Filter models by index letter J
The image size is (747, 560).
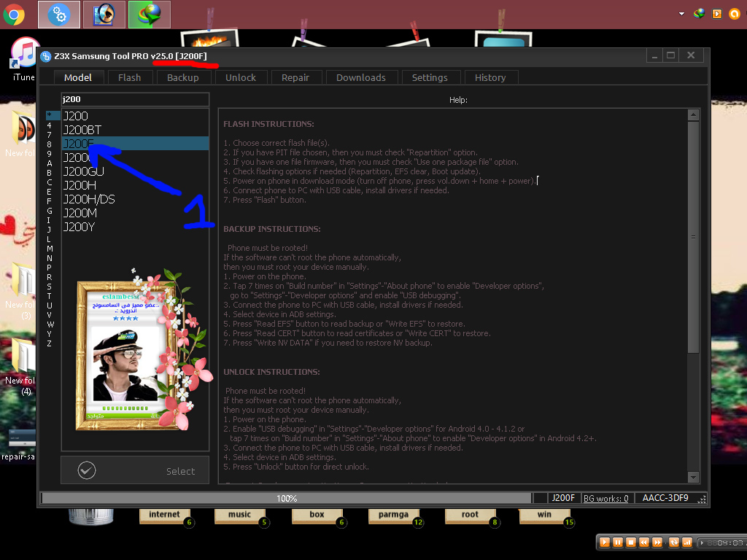point(49,230)
